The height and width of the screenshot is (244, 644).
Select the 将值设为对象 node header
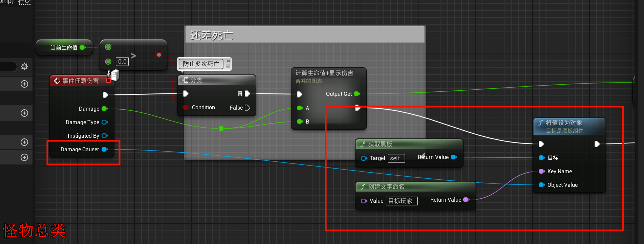pos(569,126)
